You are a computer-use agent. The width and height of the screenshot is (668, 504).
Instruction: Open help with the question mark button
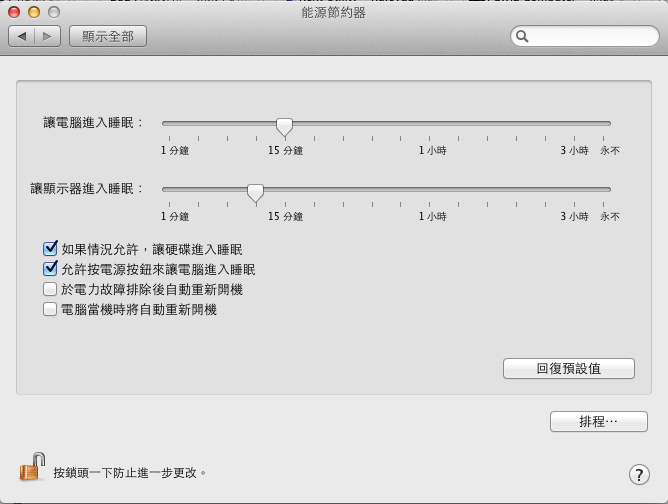639,474
